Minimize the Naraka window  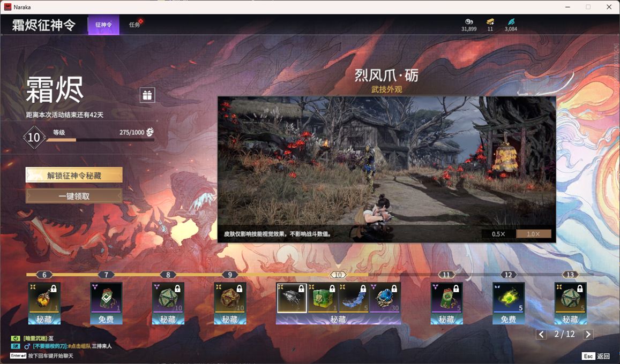pos(568,7)
